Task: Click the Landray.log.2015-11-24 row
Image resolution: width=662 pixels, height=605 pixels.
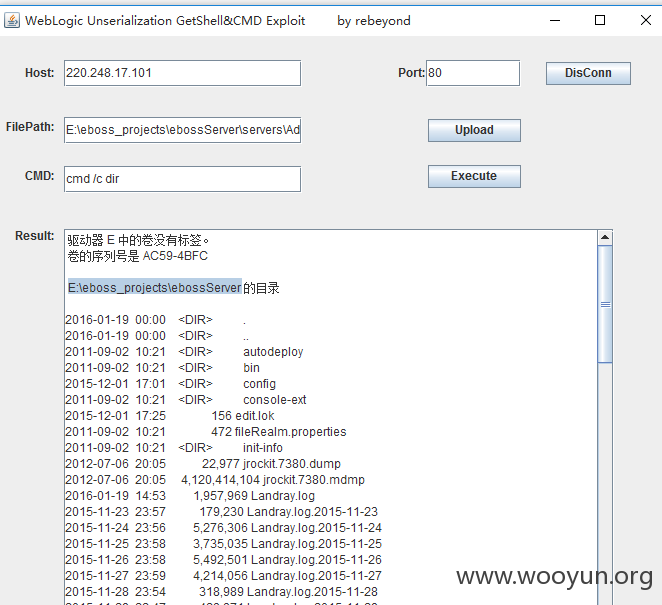Action: click(x=223, y=528)
